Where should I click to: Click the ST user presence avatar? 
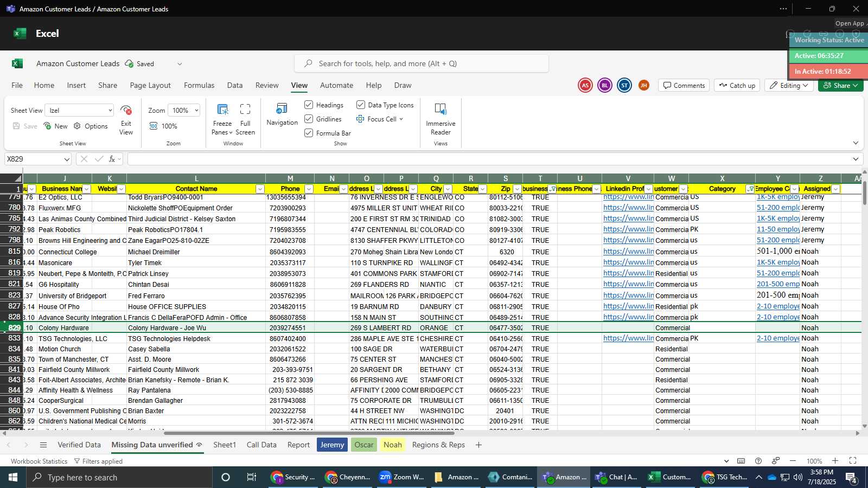tap(624, 85)
